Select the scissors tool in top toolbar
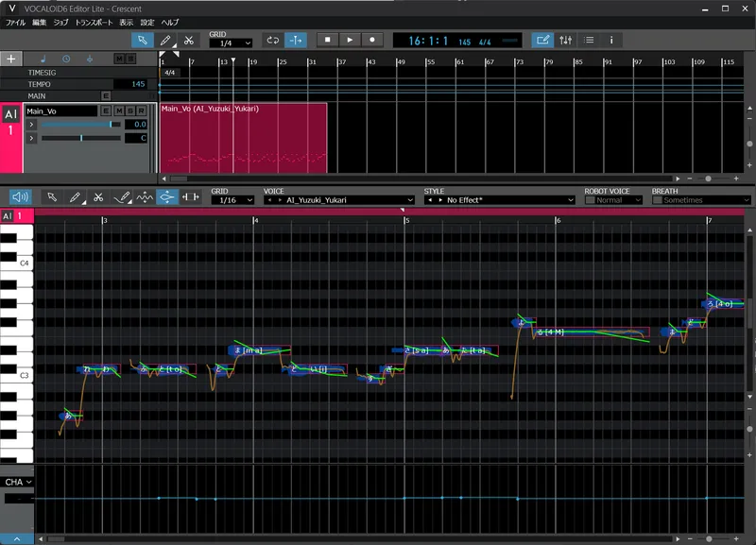Image resolution: width=756 pixels, height=545 pixels. (188, 41)
